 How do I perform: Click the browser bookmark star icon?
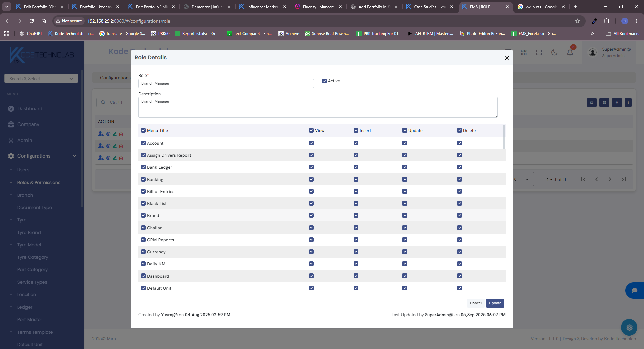coord(578,21)
